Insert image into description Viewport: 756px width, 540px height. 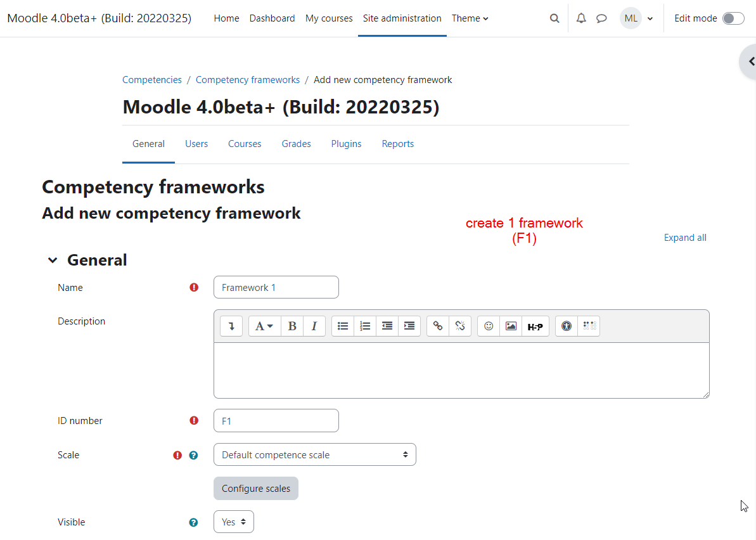[511, 326]
